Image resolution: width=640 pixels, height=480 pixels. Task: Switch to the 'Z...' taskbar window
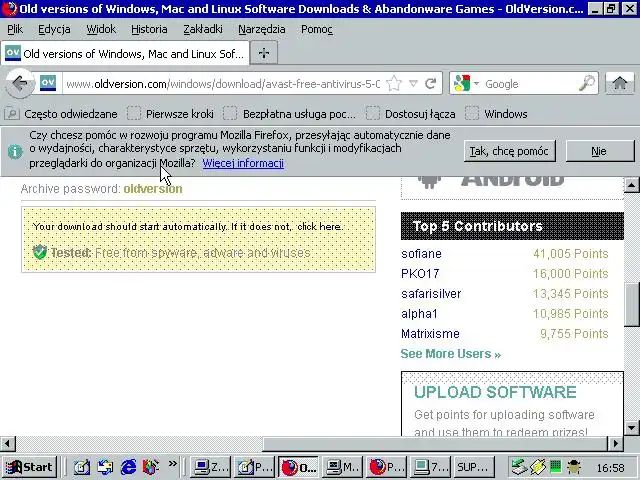click(x=211, y=467)
